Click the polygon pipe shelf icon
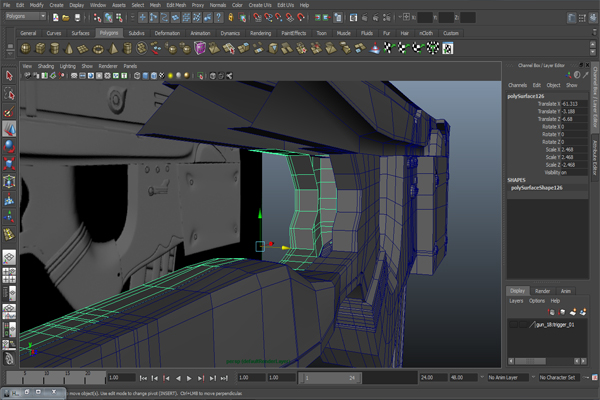Viewport: 600px width, 400px height. pos(127,49)
